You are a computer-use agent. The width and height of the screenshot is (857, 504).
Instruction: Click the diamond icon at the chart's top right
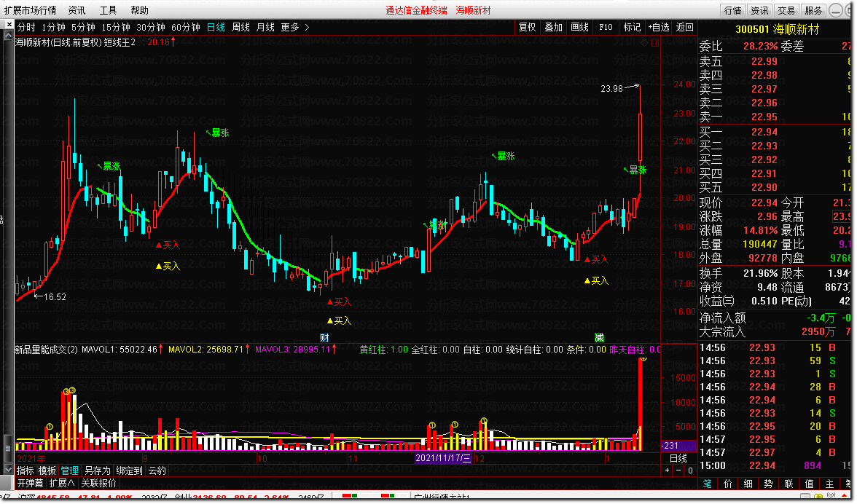[x=645, y=42]
